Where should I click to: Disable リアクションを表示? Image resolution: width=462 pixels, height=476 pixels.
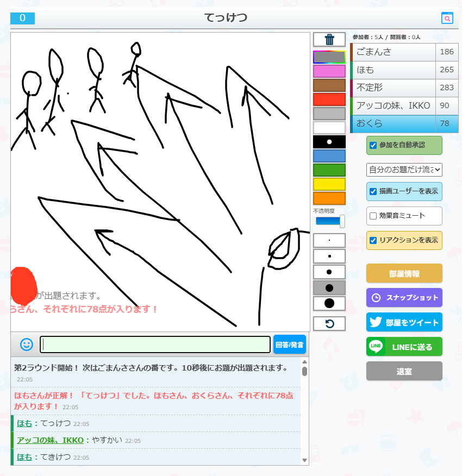coord(373,240)
